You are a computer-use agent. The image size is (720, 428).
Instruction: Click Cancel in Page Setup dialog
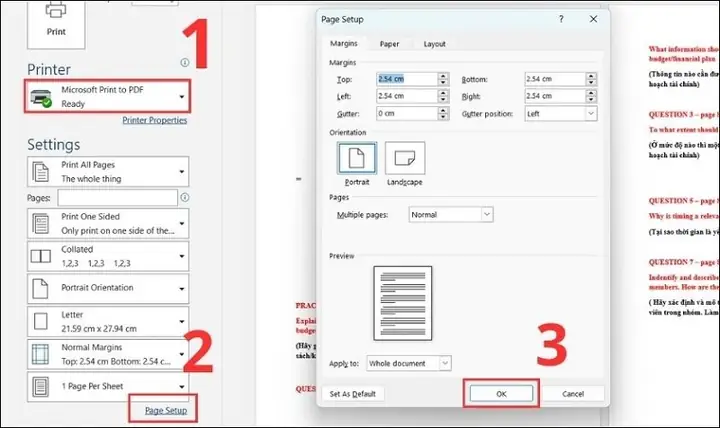click(573, 394)
